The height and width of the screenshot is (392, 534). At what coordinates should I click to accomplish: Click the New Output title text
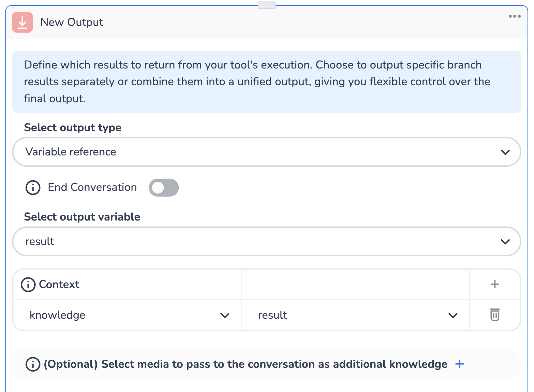coord(72,22)
